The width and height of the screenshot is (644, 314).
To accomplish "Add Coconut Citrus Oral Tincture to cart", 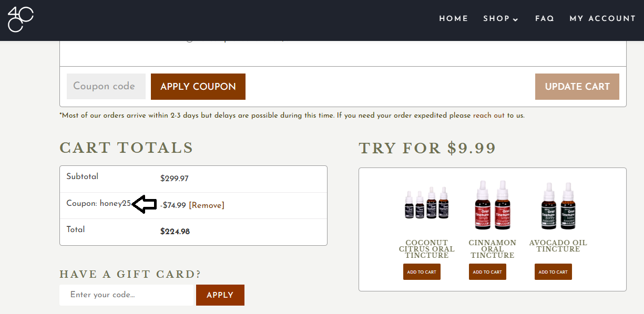I will tap(422, 271).
